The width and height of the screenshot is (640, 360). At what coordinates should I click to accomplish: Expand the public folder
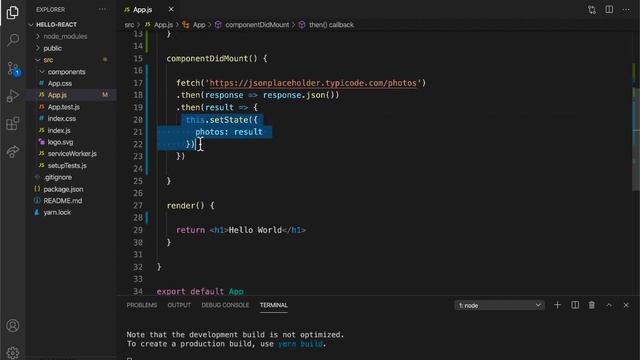(x=52, y=48)
